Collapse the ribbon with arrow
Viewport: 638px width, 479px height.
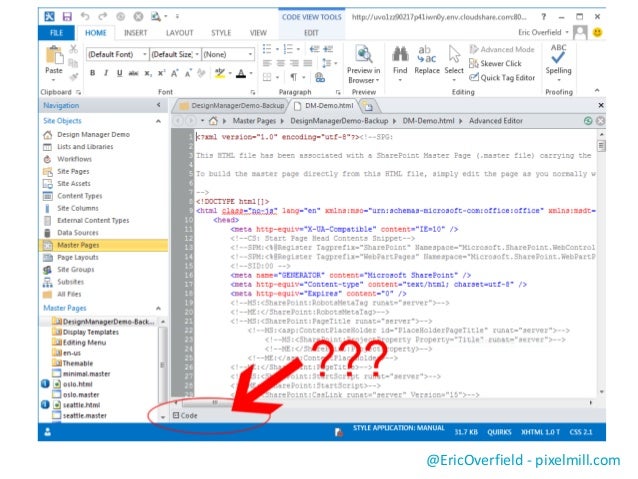tap(597, 90)
